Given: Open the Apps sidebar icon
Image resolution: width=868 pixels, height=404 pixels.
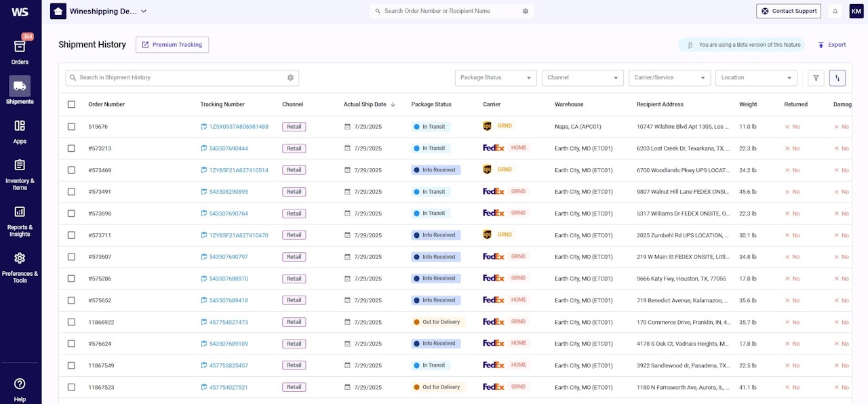Looking at the screenshot, I should pos(20,131).
